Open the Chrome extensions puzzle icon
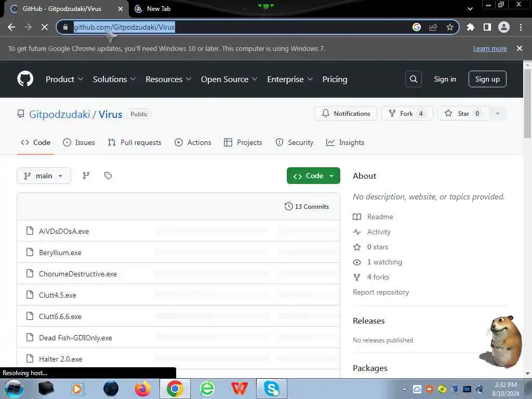 (471, 27)
